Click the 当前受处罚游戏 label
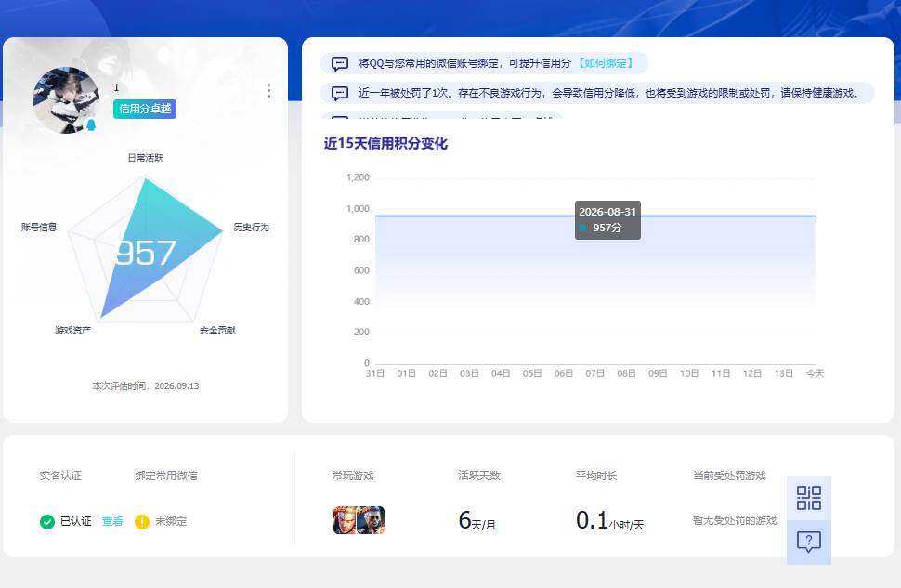This screenshot has height=588, width=901. click(729, 476)
